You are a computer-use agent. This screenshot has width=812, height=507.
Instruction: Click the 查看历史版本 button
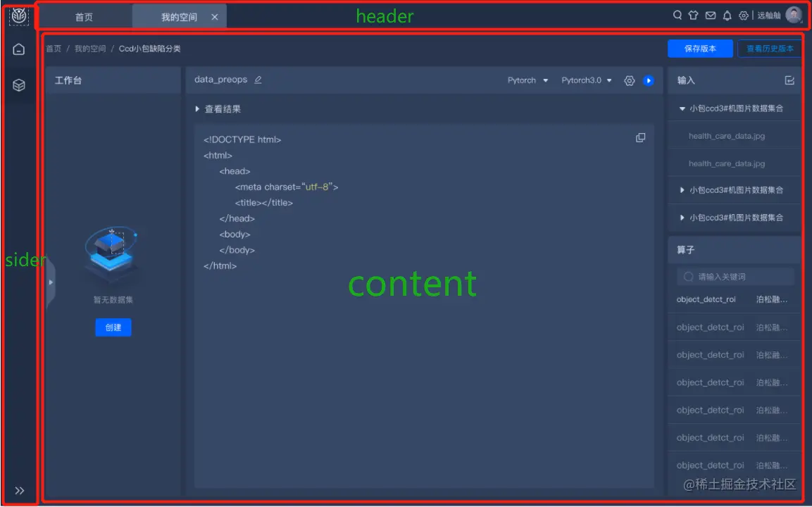[x=770, y=49]
